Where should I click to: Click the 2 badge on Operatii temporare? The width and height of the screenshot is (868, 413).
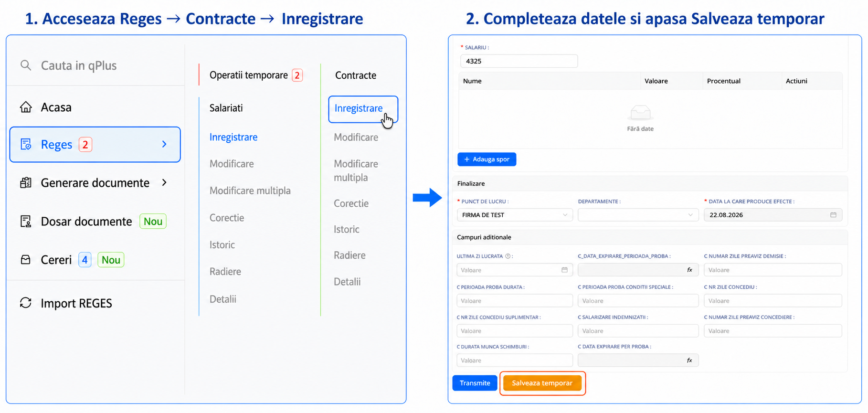coord(297,75)
